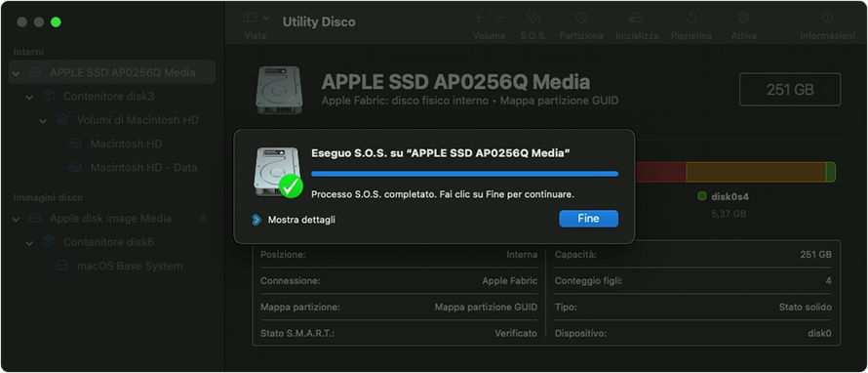The height and width of the screenshot is (373, 868).
Task: Click the Dispositivo disk0 value
Action: coord(820,334)
